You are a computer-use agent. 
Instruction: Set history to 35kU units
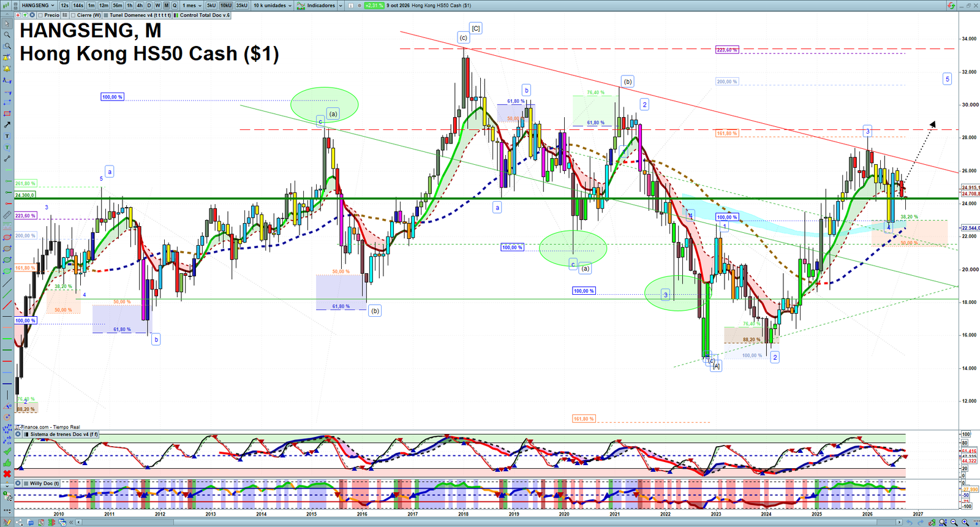click(x=242, y=6)
